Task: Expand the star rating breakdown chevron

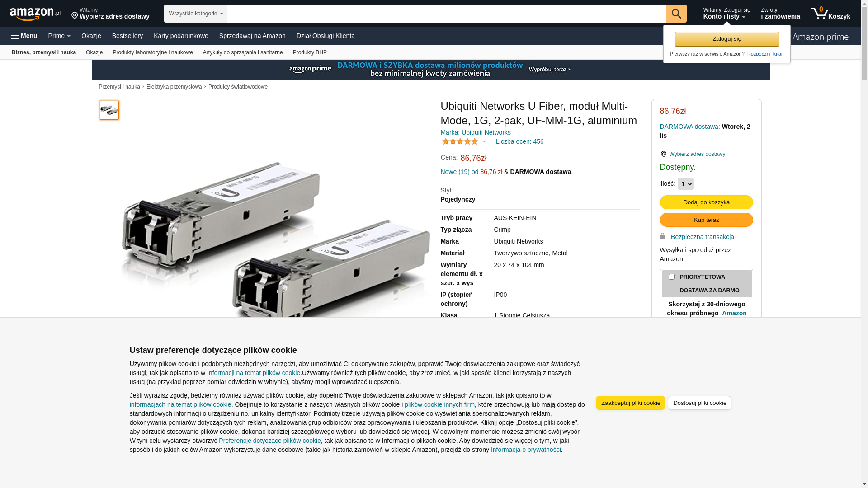Action: tap(484, 141)
